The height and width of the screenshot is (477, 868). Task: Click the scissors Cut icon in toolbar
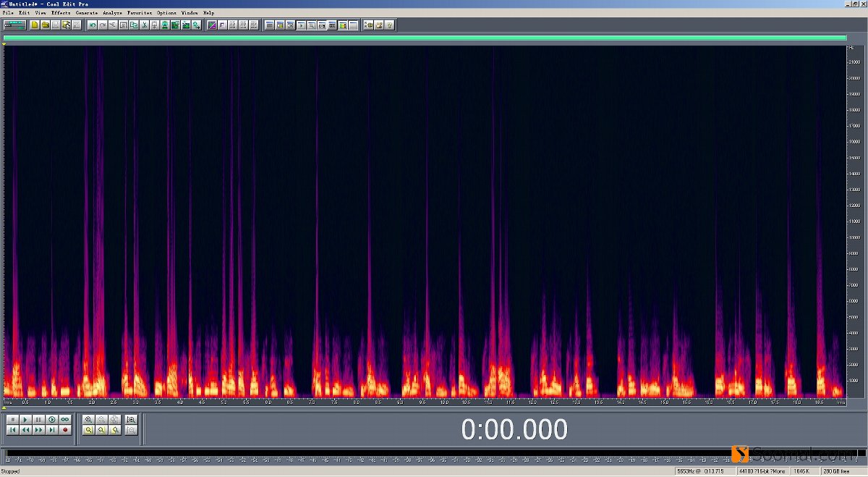pos(145,25)
